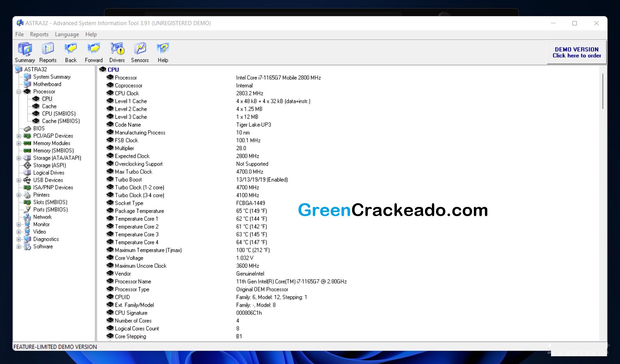Click DEMO VERSION Click here to order button
The image size is (620, 364).
coord(576,52)
